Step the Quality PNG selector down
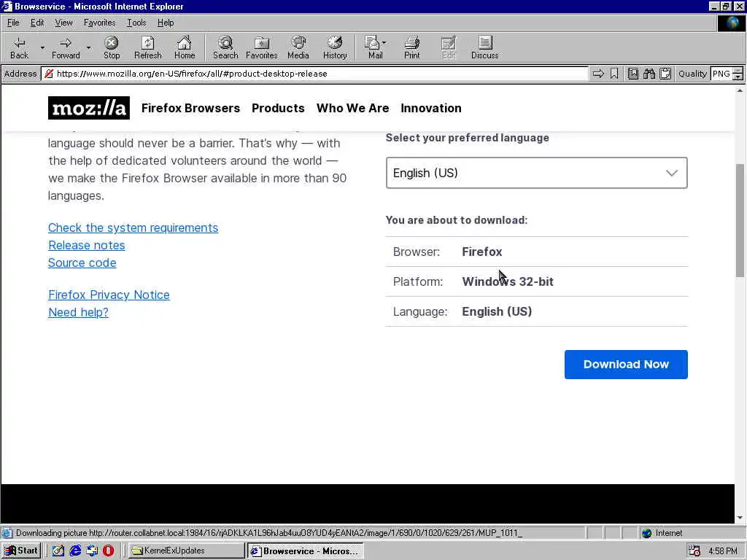The height and width of the screenshot is (560, 747). (738, 77)
